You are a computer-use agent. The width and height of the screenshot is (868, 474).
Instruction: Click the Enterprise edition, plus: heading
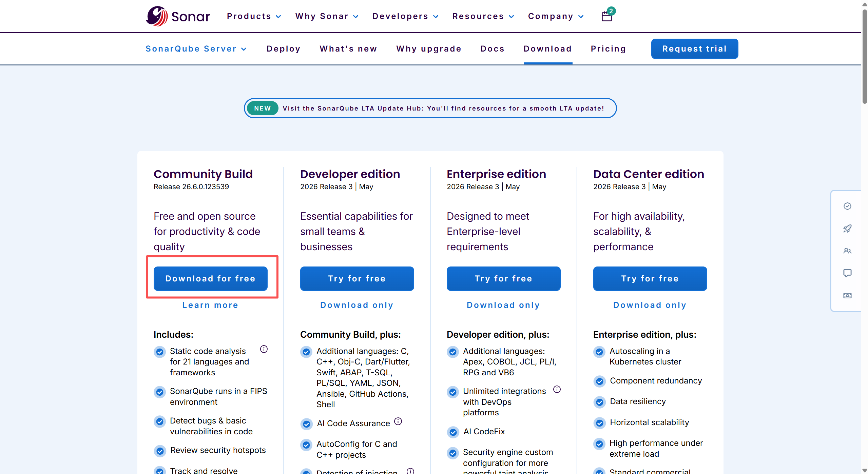(x=645, y=335)
